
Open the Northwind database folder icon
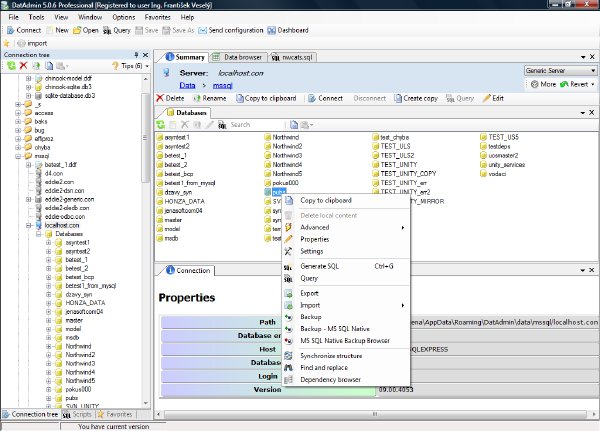click(268, 137)
